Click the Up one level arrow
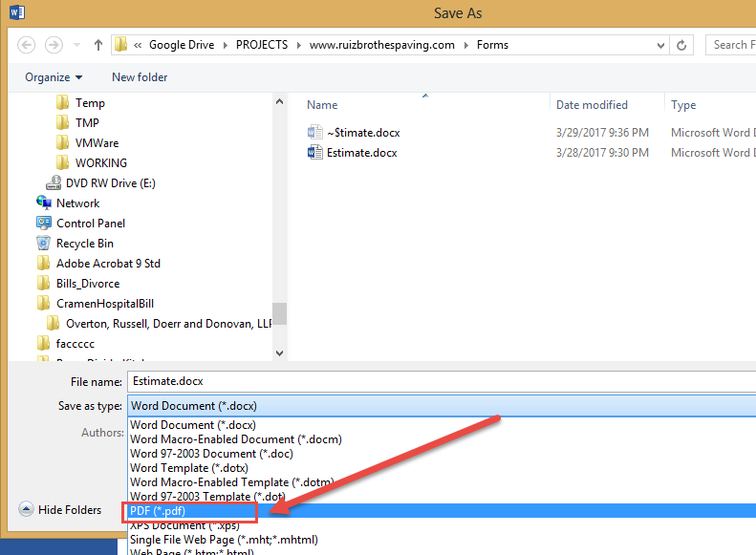The width and height of the screenshot is (756, 555). (98, 45)
